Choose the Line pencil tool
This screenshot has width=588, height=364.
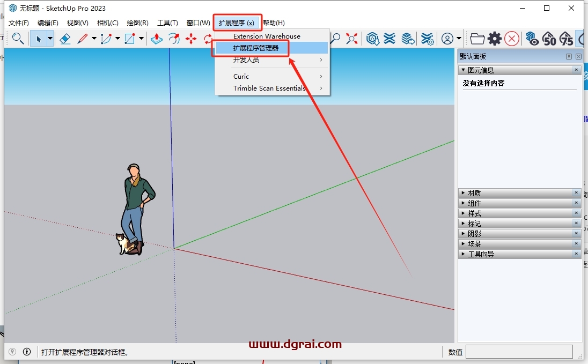(82, 39)
